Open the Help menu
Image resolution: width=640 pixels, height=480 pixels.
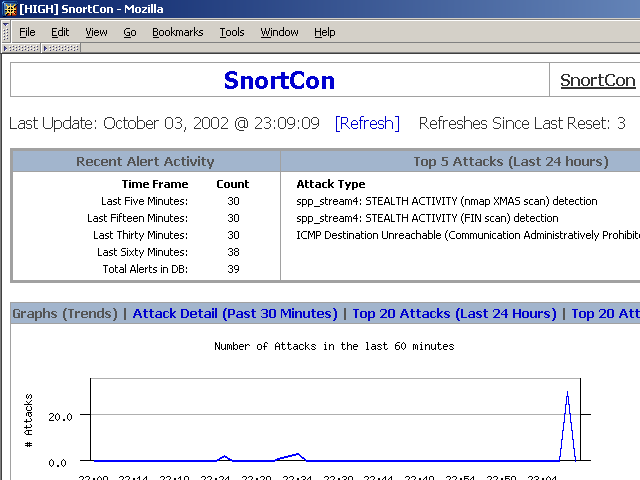pos(324,32)
